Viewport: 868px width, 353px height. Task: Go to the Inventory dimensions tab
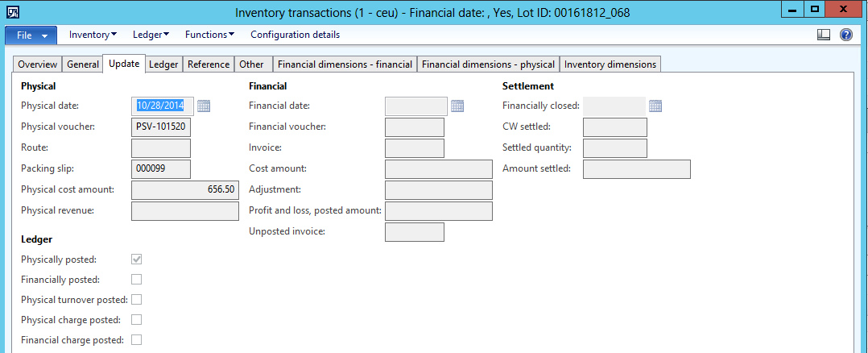click(610, 64)
